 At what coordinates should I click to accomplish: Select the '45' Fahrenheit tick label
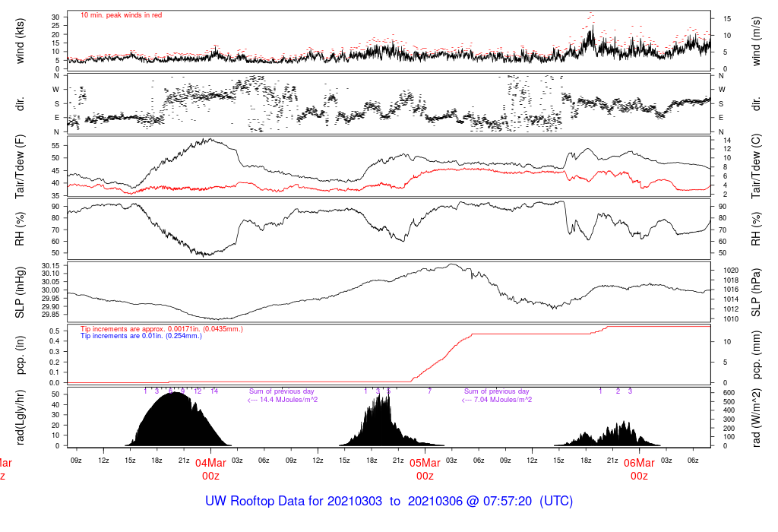tap(55, 171)
